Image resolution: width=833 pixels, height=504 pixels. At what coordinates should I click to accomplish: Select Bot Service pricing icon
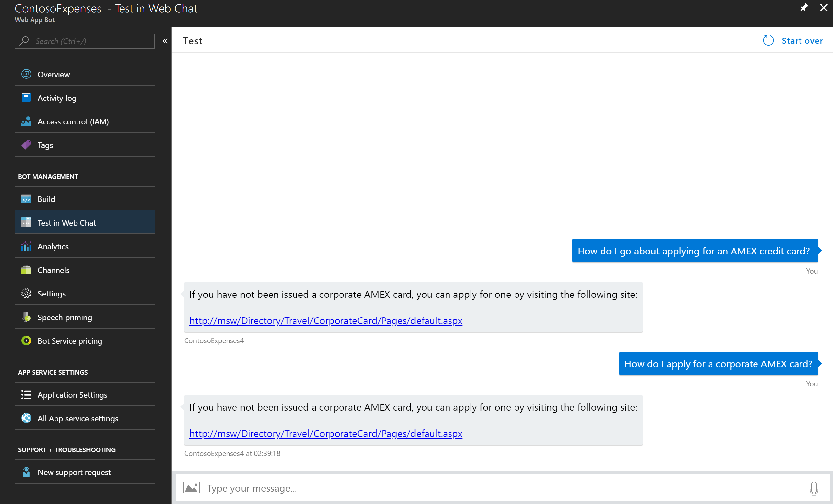tap(26, 341)
